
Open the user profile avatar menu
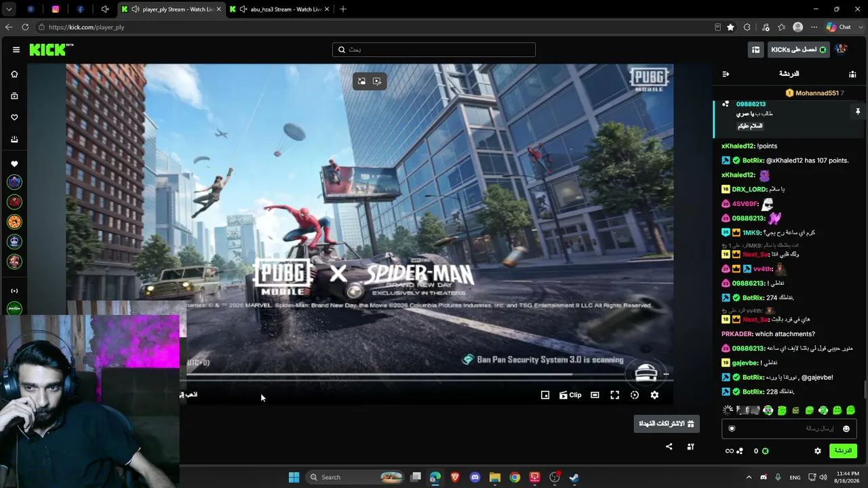tap(841, 49)
